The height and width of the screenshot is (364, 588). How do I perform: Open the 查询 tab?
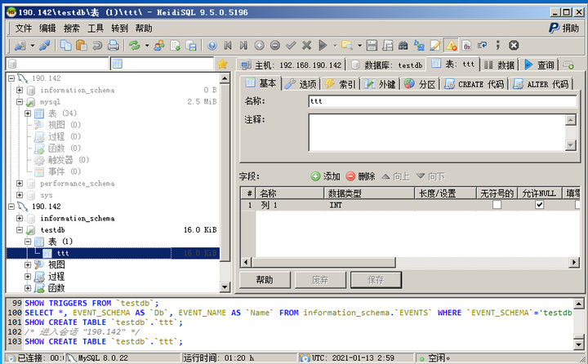(539, 64)
